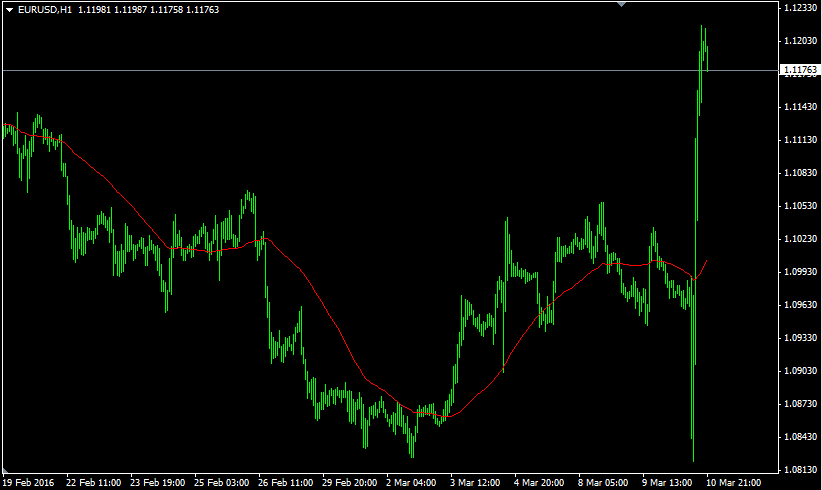
Task: Click the high value 1.11987 in header
Action: 131,9
